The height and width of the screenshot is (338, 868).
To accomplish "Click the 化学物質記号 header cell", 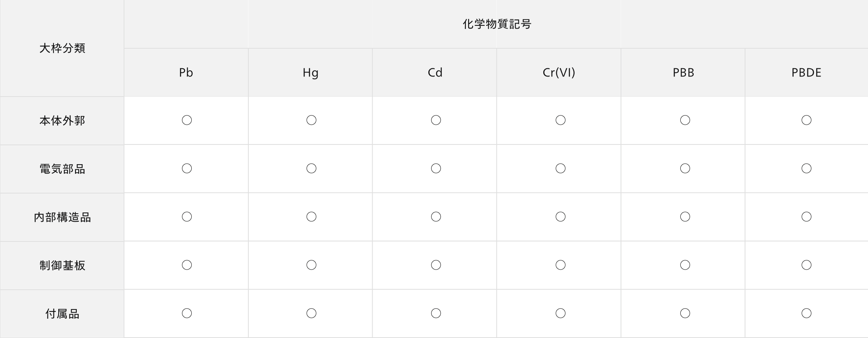I will click(496, 24).
